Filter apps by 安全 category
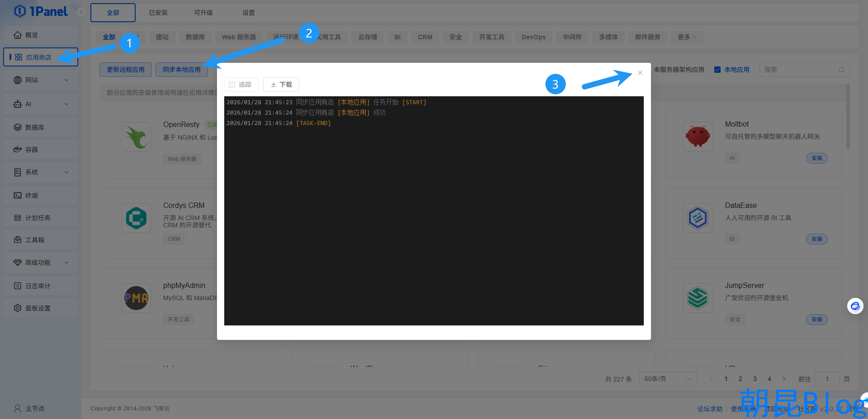The width and height of the screenshot is (868, 419). [456, 37]
